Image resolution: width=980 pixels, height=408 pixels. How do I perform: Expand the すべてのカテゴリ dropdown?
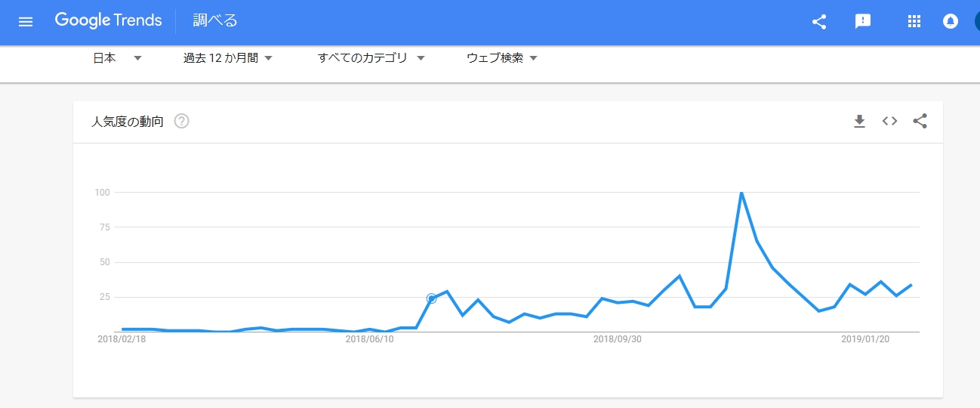click(371, 58)
